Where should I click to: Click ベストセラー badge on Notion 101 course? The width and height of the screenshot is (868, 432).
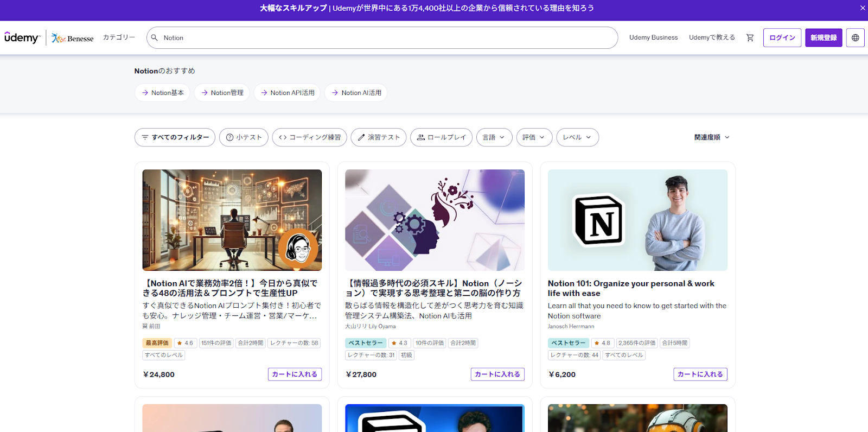[569, 343]
